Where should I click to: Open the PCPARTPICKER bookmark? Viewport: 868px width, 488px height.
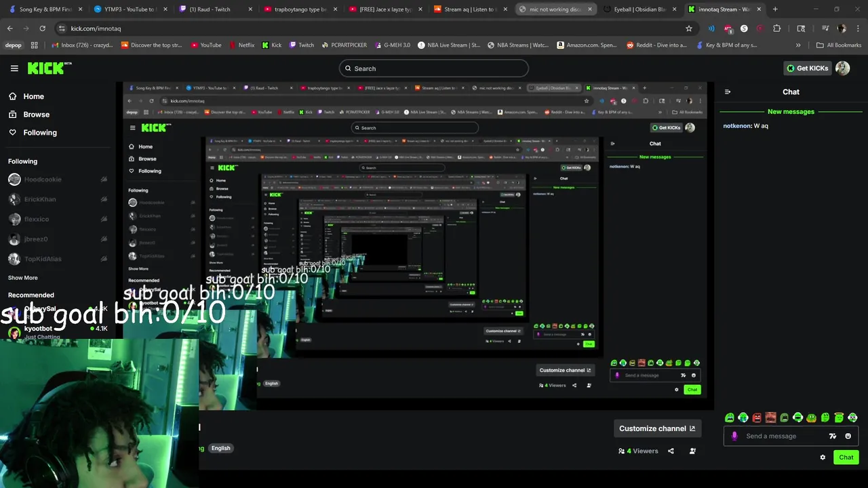tap(344, 45)
